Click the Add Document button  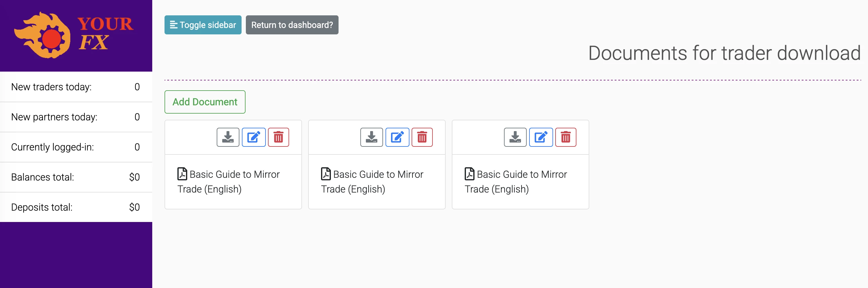pos(205,102)
